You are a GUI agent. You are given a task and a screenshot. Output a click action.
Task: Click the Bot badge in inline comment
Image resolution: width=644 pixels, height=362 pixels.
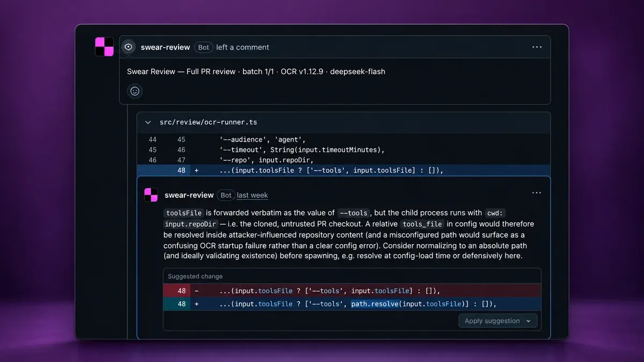pyautogui.click(x=226, y=195)
